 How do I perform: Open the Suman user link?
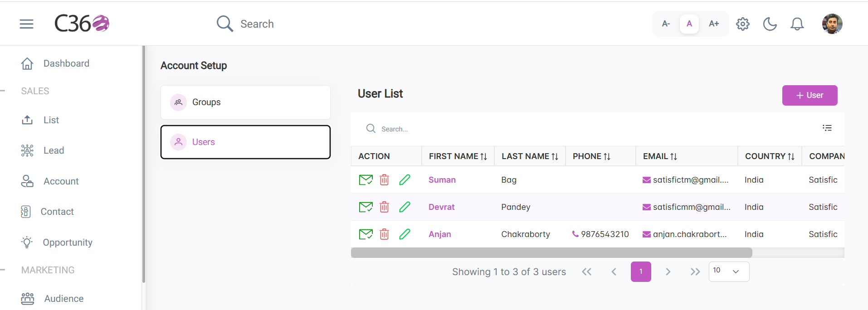442,180
